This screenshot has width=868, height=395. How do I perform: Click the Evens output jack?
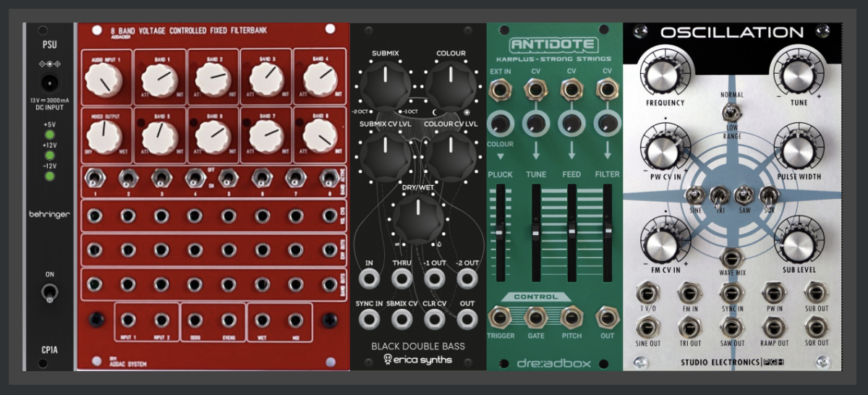pos(229,320)
